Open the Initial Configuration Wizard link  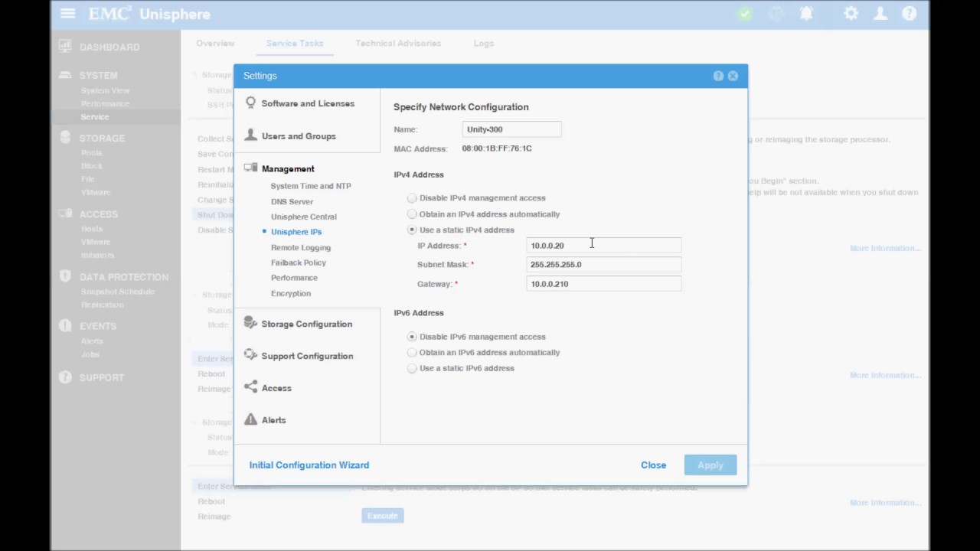(309, 465)
